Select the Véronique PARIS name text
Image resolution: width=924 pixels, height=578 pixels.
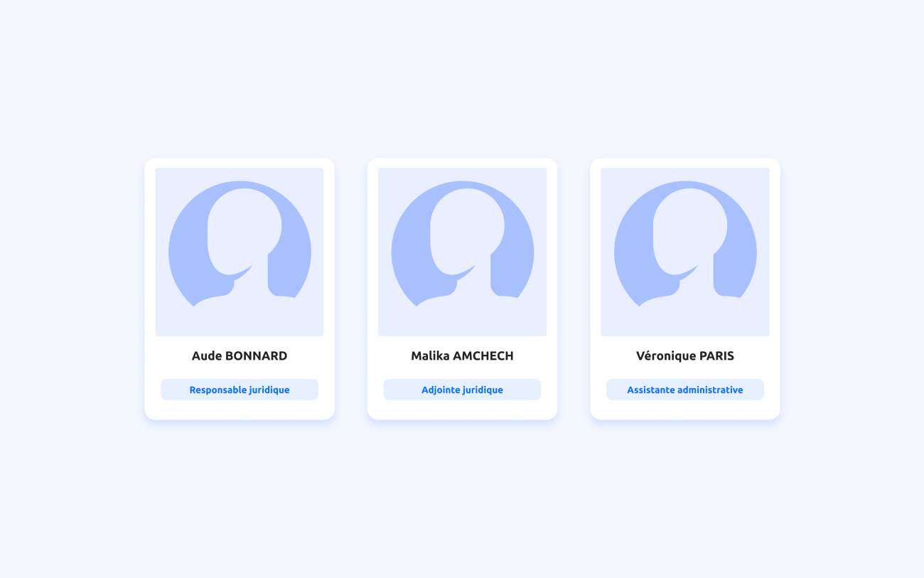pos(685,355)
